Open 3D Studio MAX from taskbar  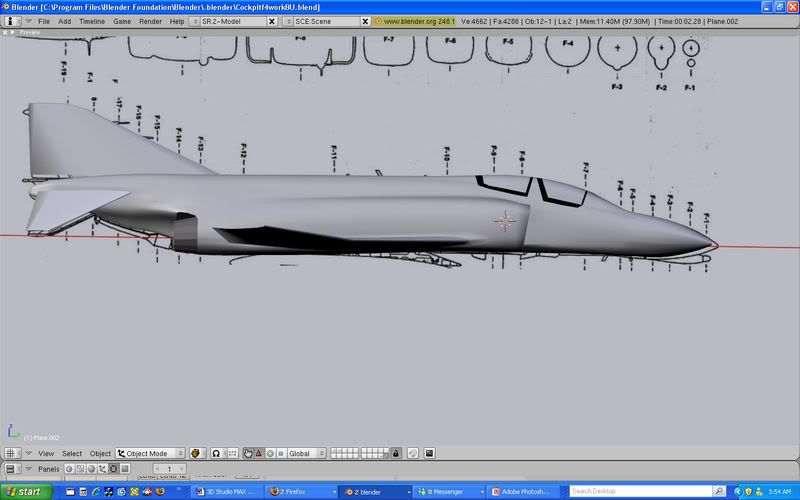click(x=229, y=492)
